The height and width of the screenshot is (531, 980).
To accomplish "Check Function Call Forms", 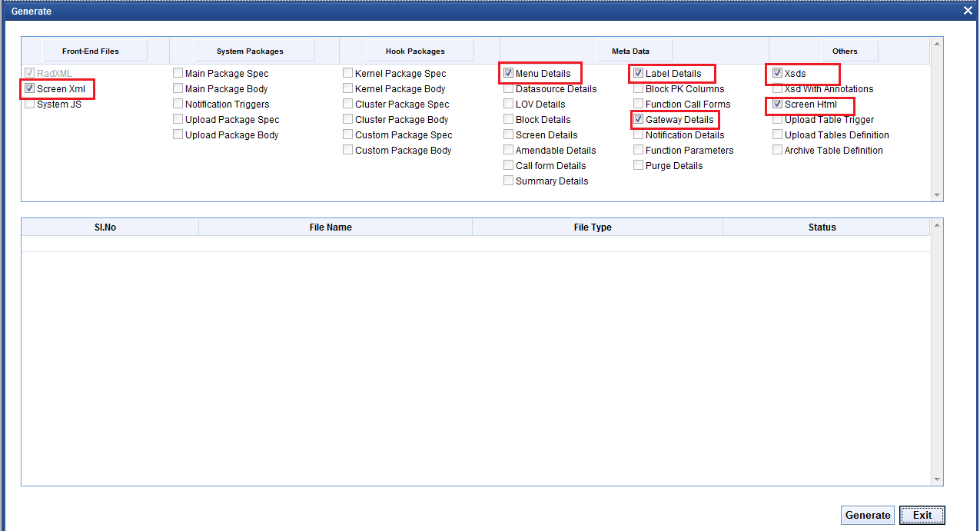I will pos(639,105).
